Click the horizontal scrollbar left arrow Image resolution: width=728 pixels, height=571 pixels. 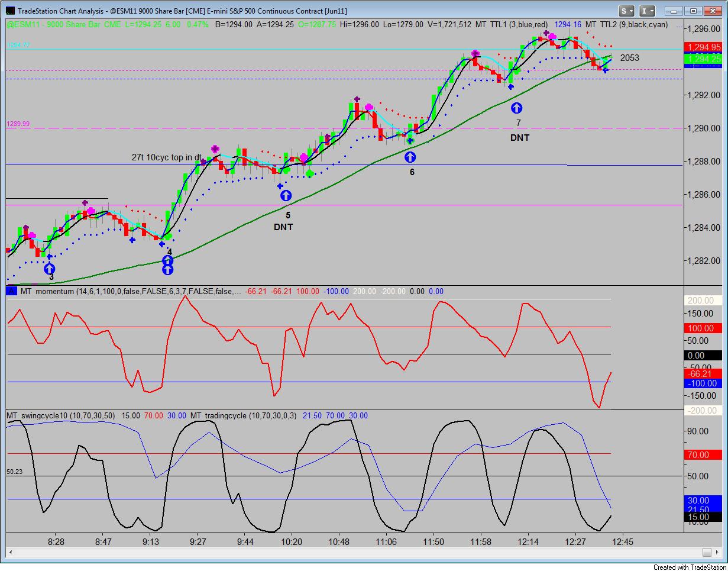click(11, 553)
